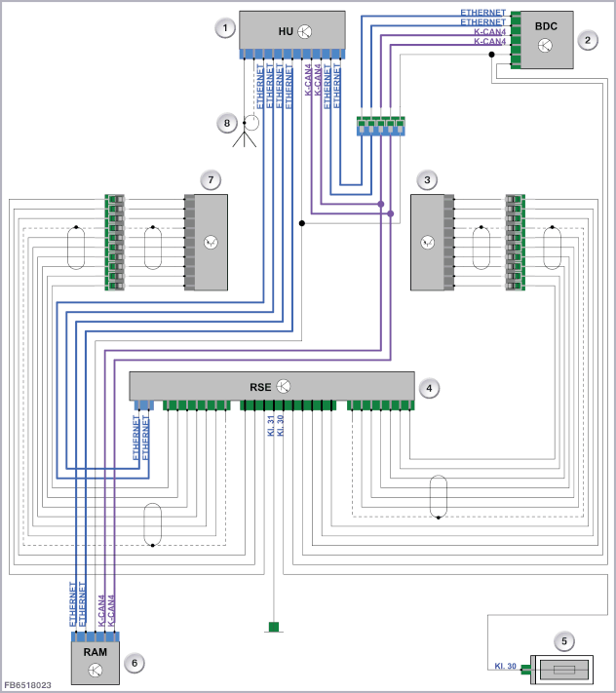Click the upper purple K-CAN4 splice dot
The height and width of the screenshot is (693, 616).
coord(381,204)
